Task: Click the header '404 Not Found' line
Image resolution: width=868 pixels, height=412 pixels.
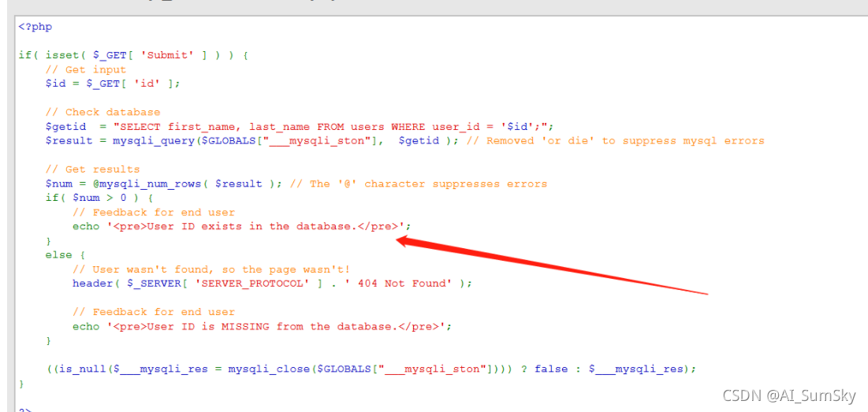Action: coord(272,283)
